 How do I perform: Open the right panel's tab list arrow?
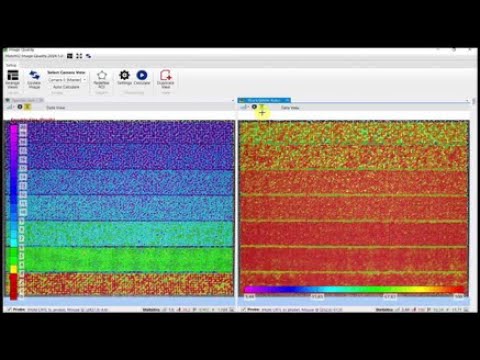coord(467,101)
